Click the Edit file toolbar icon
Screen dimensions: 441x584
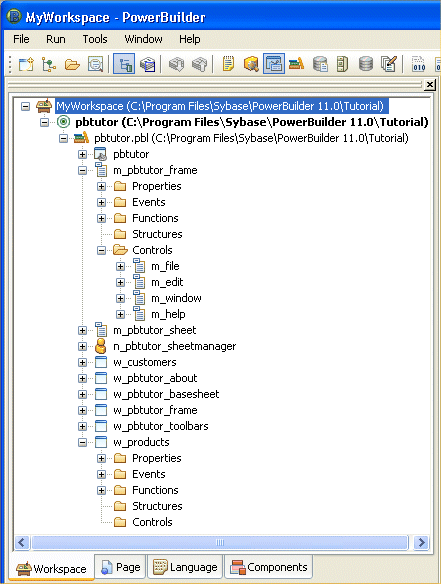pyautogui.click(x=389, y=64)
